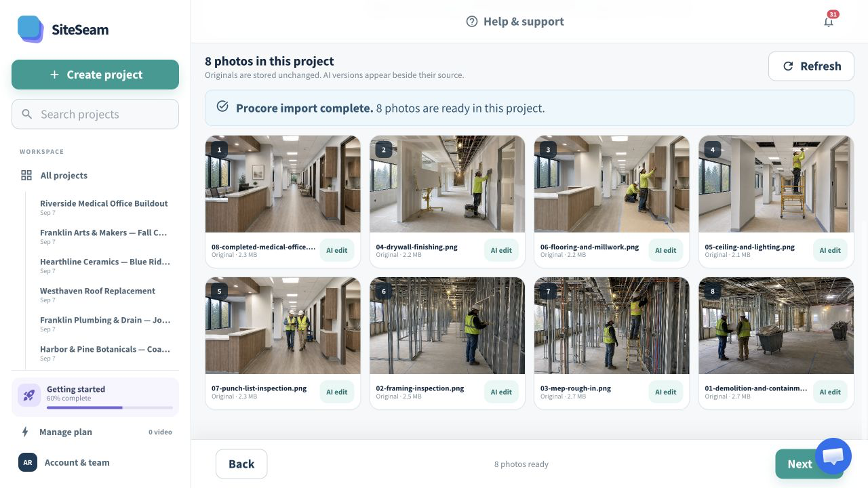AI edit the 08-completed-medical-office photo
The width and height of the screenshot is (868, 488).
tap(336, 250)
